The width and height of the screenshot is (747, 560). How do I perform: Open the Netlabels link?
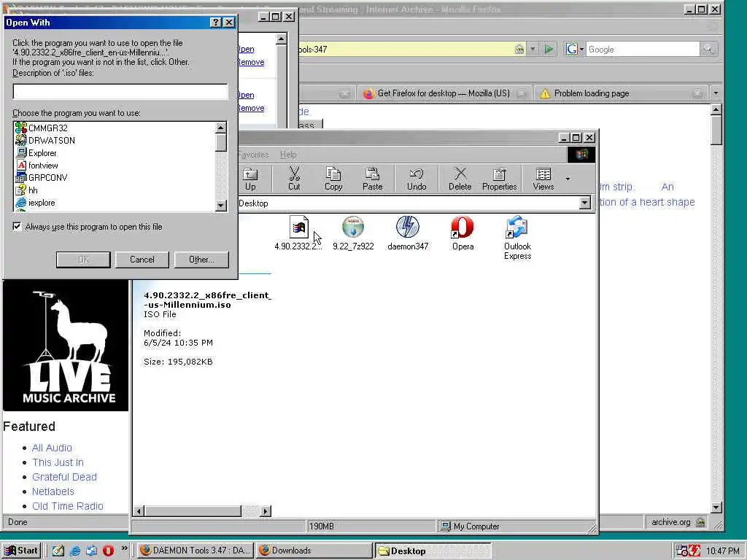tap(53, 491)
